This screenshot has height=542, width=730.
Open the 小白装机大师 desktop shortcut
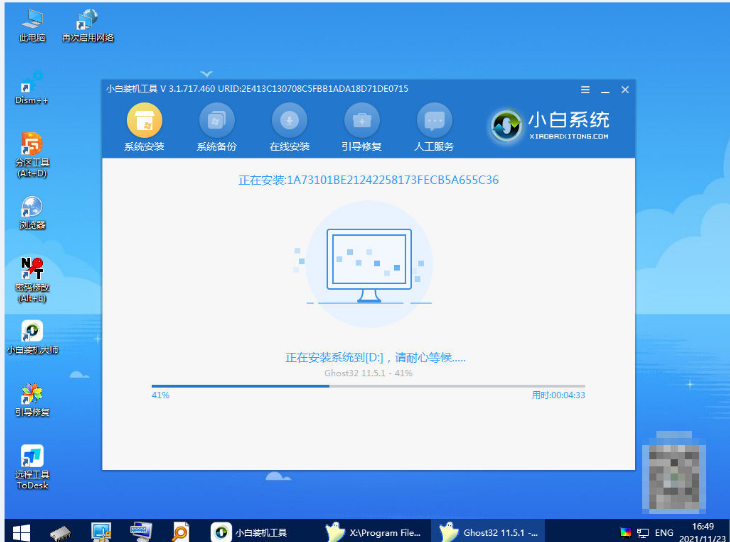32,338
